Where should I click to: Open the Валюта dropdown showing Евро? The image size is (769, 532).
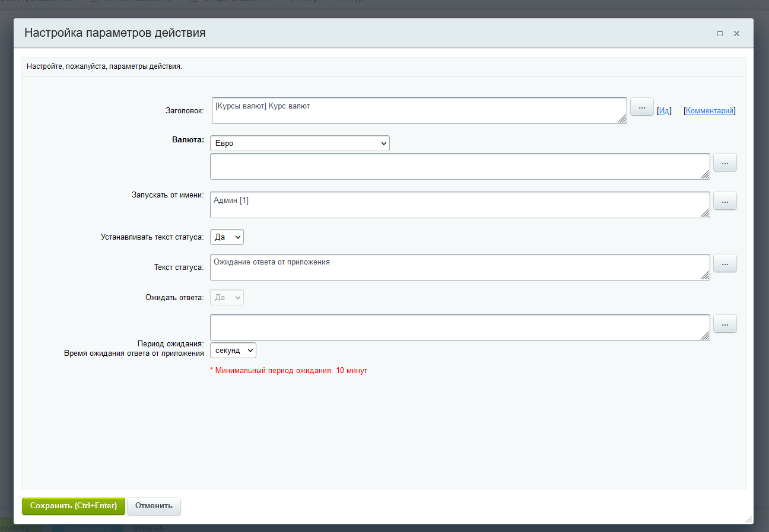[300, 144]
